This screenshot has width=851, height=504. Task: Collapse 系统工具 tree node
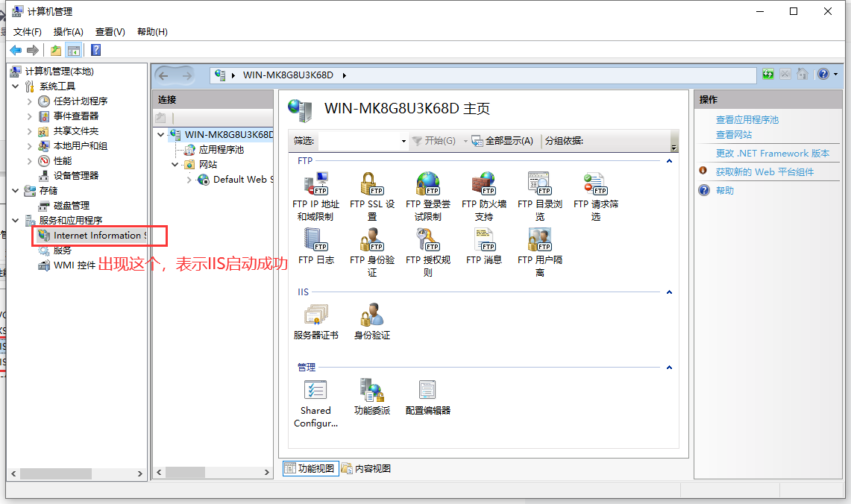click(x=15, y=86)
